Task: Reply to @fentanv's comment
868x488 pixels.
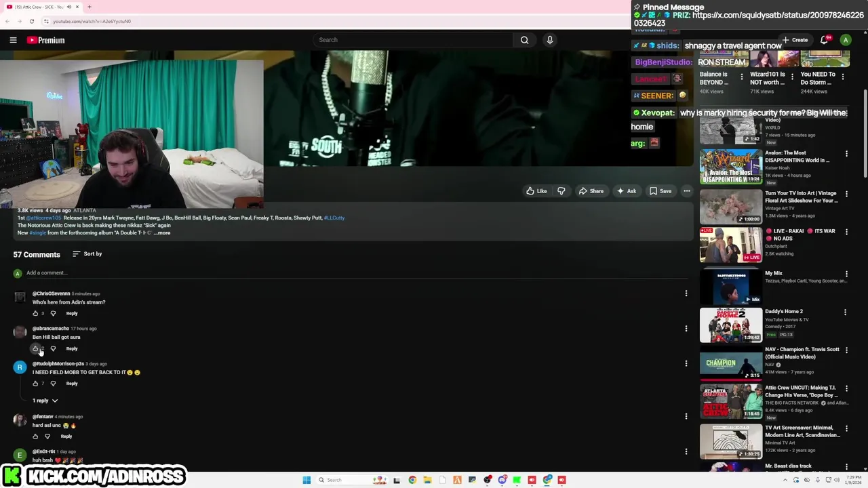Action: tap(66, 436)
